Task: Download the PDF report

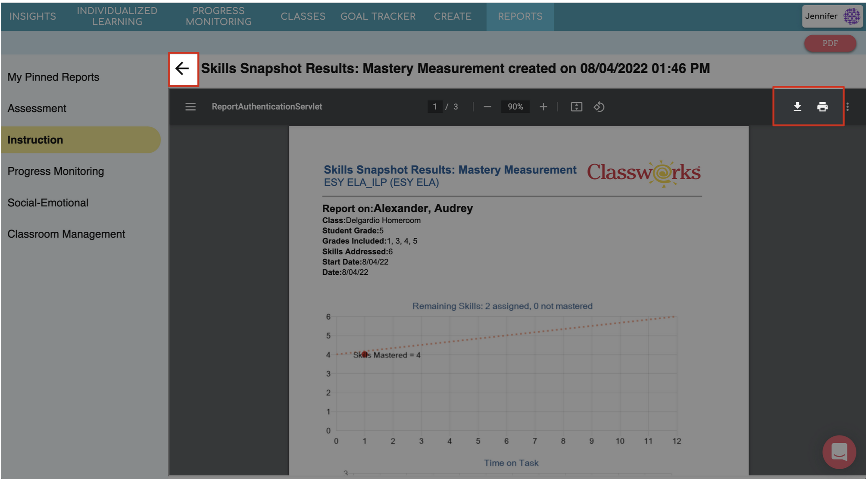Action: tap(797, 106)
